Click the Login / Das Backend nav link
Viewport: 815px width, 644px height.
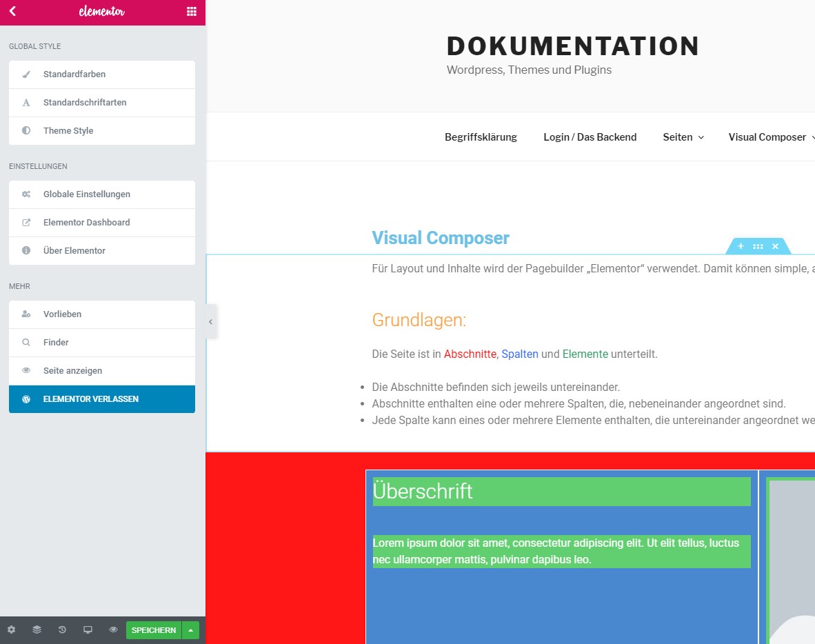tap(590, 137)
